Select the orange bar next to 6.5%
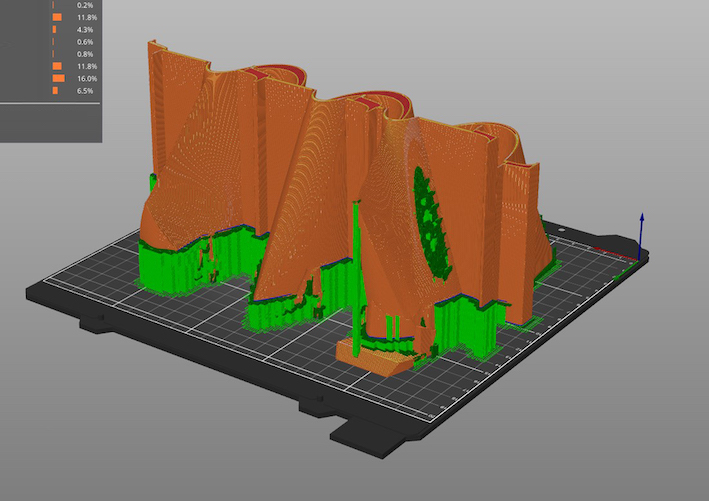This screenshot has height=501, width=709. (x=55, y=91)
